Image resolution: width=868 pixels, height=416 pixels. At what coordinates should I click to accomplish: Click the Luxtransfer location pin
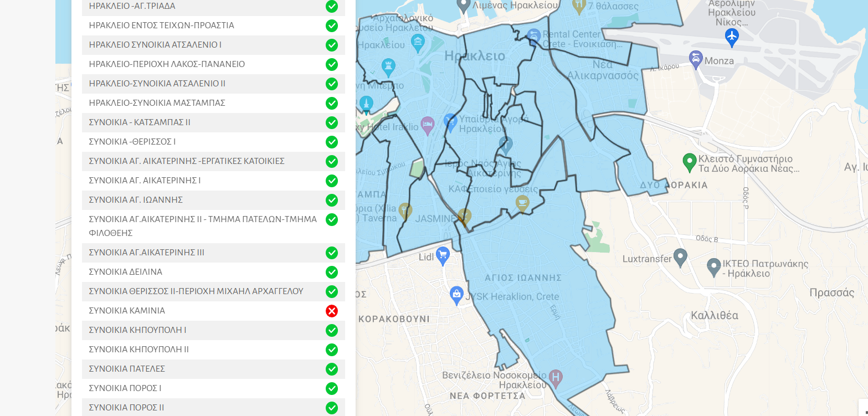[x=680, y=257]
